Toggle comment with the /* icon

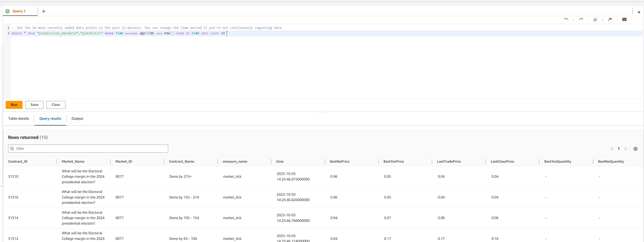click(610, 19)
